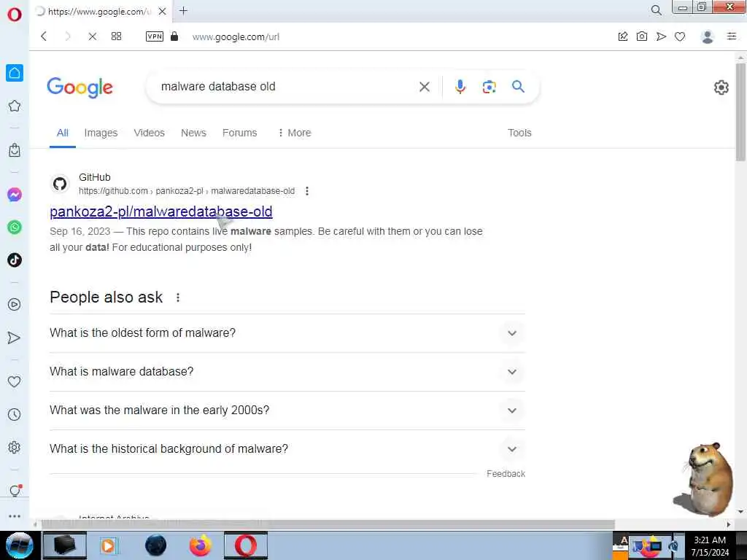
Task: Clear the search query with X
Action: point(425,87)
